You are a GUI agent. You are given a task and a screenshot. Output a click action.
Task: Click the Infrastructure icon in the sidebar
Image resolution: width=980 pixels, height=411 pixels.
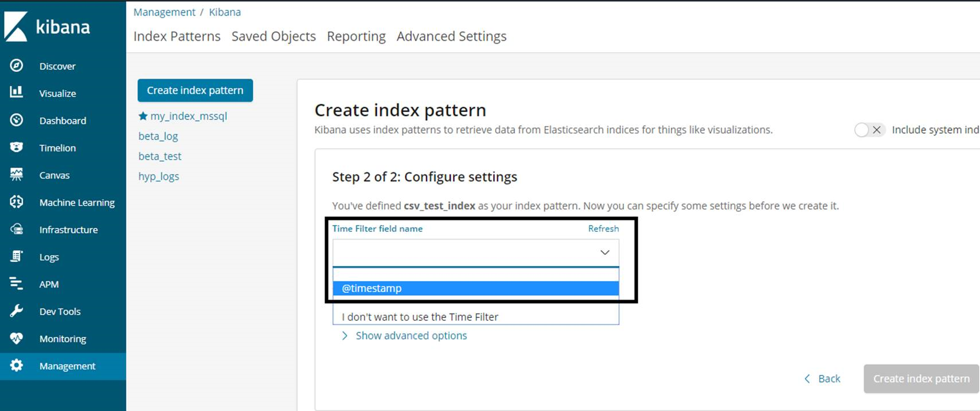pos(17,229)
